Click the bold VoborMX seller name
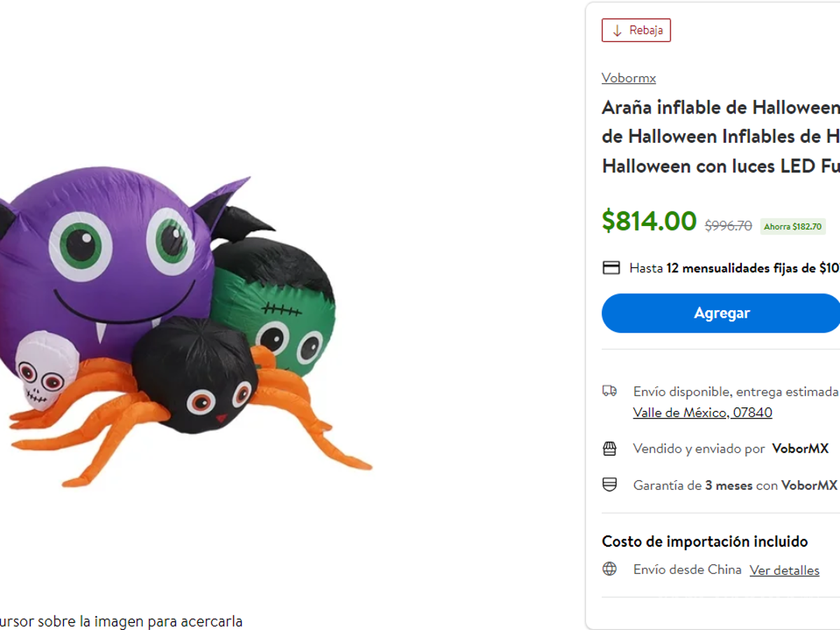The width and height of the screenshot is (840, 630). coord(799,449)
